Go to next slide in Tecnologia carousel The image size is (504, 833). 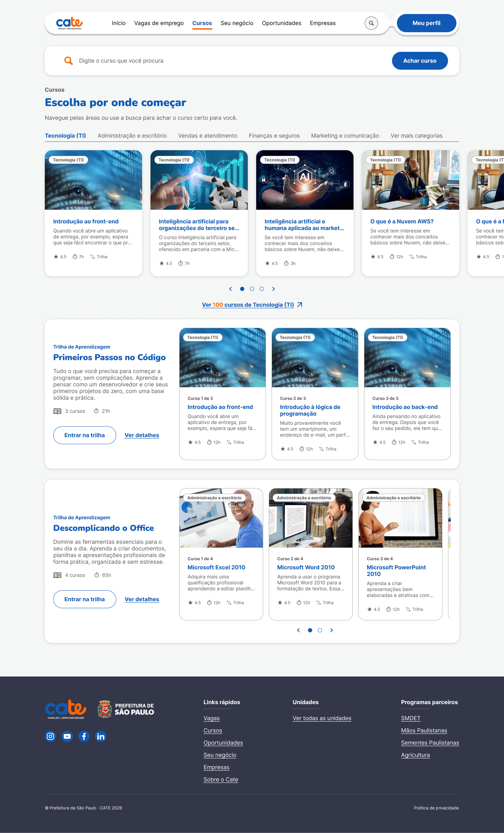click(x=274, y=289)
